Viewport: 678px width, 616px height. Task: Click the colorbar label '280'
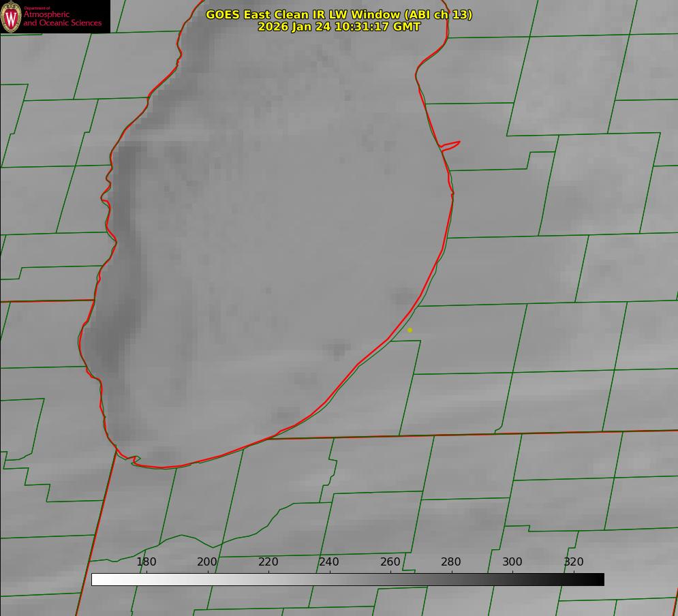point(451,561)
